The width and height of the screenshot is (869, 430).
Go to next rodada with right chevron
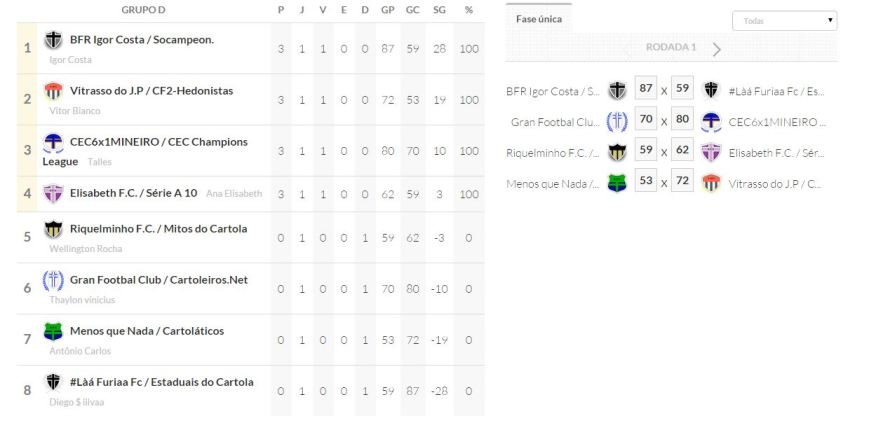tap(716, 49)
